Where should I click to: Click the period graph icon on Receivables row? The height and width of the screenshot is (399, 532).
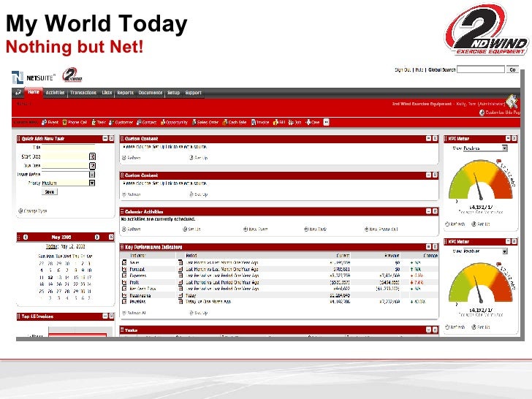click(x=180, y=295)
